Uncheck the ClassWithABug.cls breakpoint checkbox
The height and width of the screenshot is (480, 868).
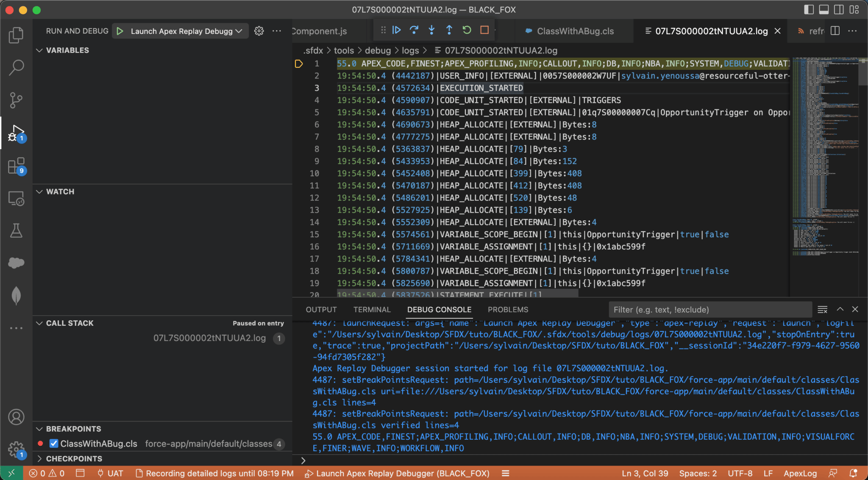click(x=54, y=444)
